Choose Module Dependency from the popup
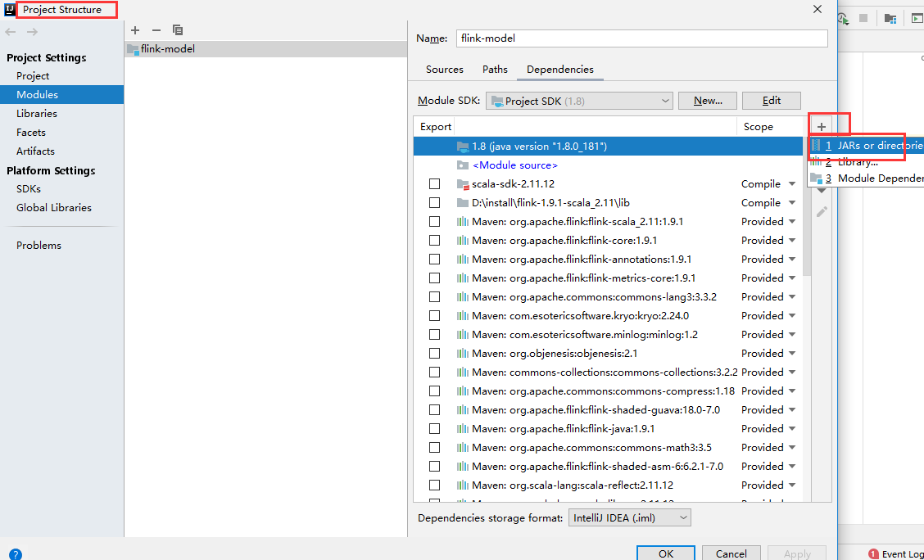The height and width of the screenshot is (560, 924). 867,178
